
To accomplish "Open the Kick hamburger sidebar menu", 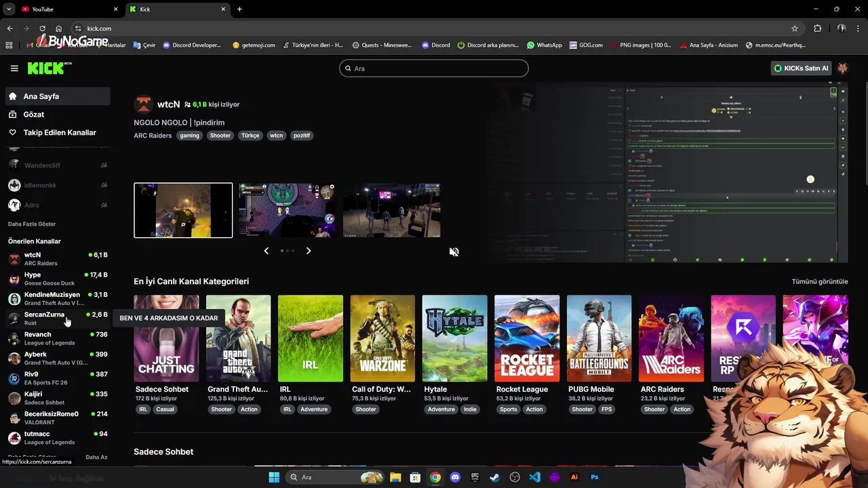I will 14,68.
